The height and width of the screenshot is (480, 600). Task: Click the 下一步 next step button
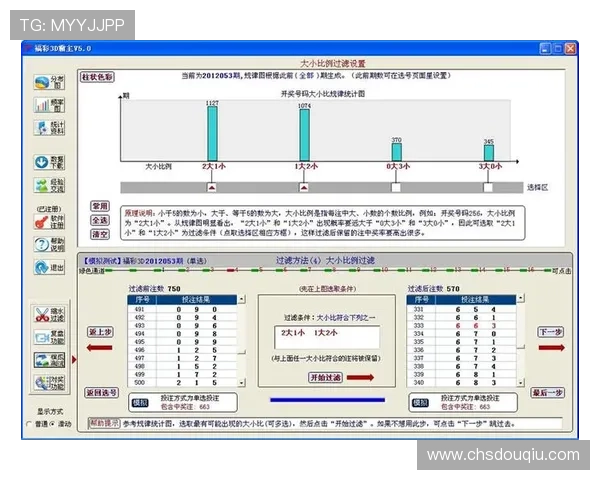(x=551, y=331)
